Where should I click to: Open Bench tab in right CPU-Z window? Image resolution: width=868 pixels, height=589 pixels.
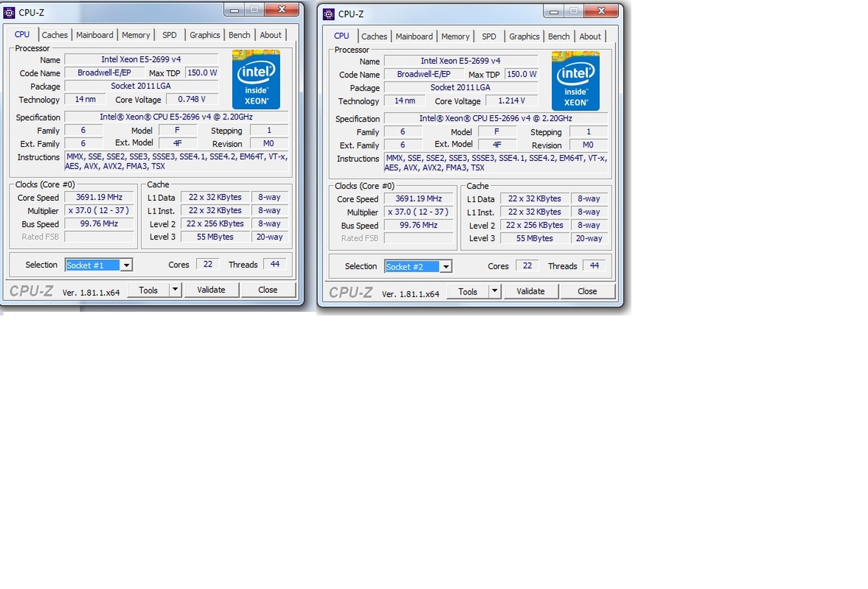click(559, 37)
